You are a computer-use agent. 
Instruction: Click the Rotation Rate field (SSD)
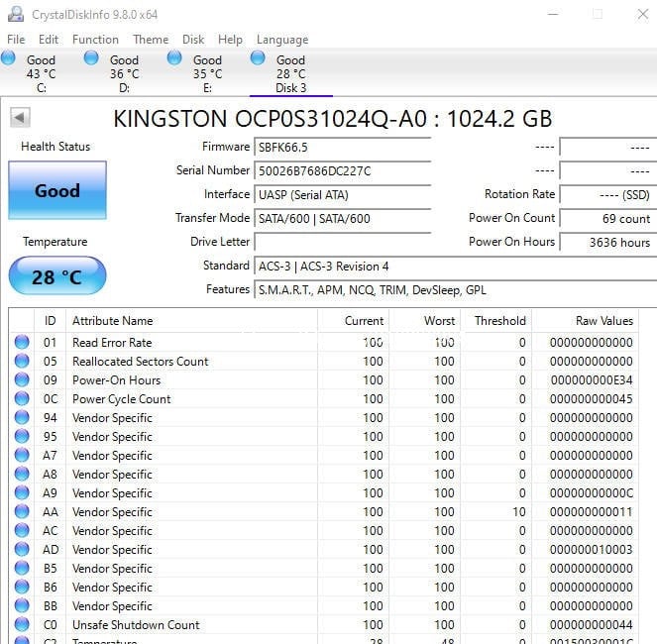(608, 195)
